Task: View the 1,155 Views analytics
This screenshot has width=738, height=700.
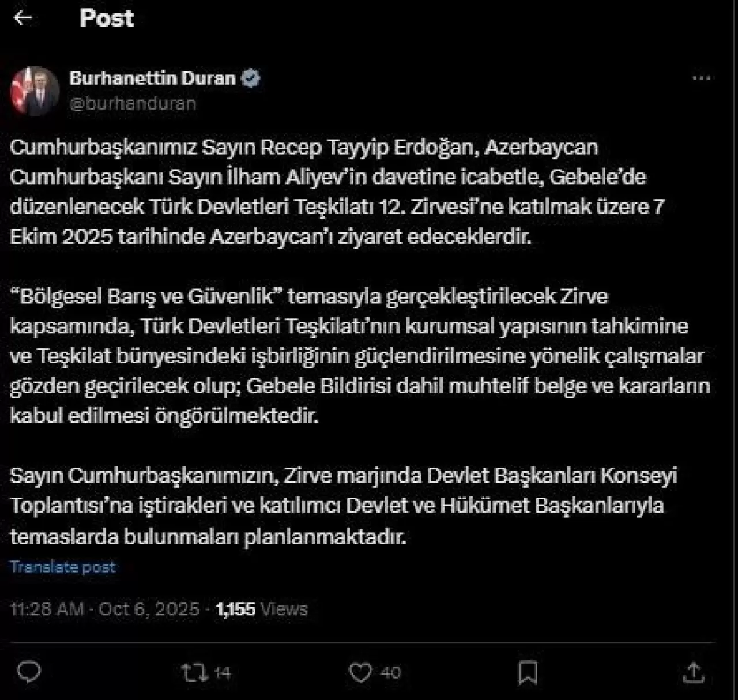Action: click(x=262, y=609)
